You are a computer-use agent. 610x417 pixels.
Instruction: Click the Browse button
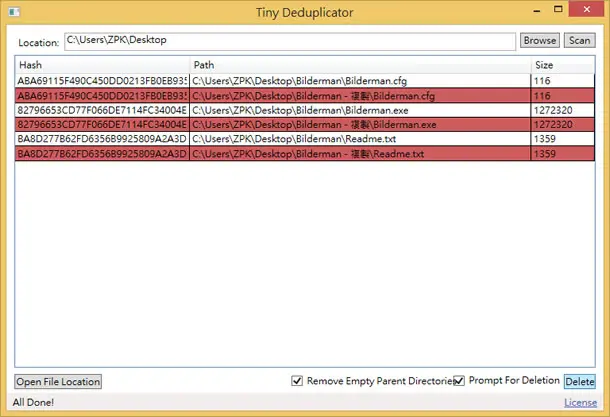540,40
